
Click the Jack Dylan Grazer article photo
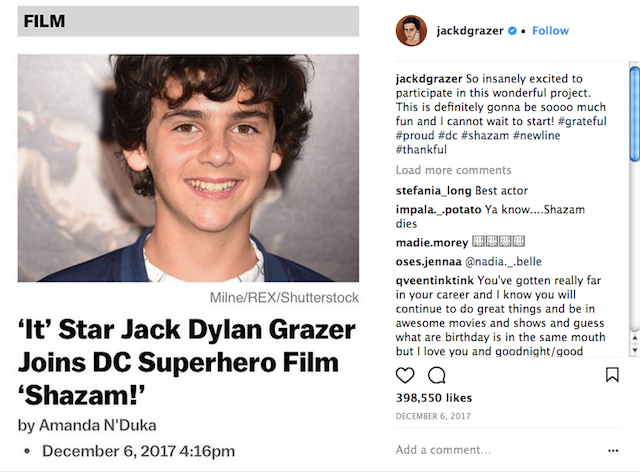point(188,168)
